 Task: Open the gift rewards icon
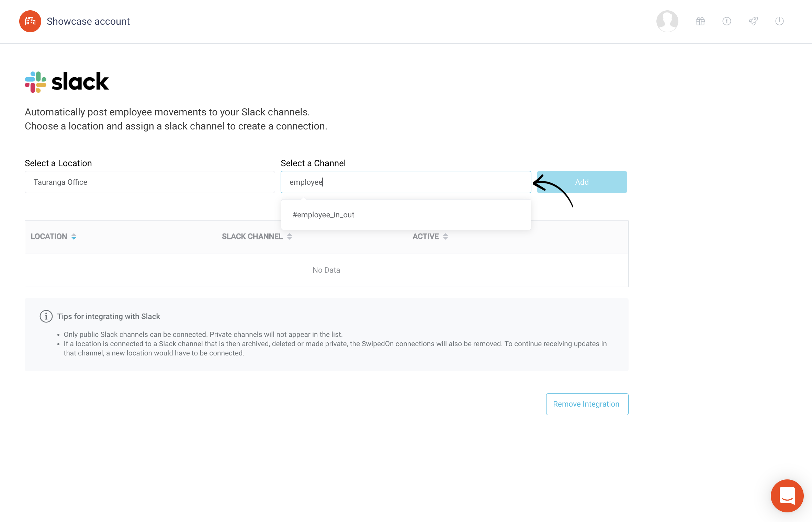(x=700, y=21)
